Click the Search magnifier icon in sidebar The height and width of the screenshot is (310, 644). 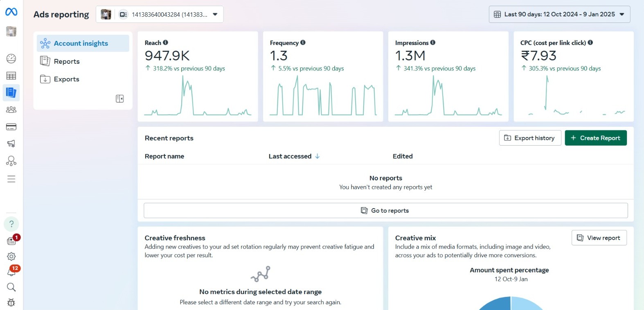pyautogui.click(x=11, y=287)
